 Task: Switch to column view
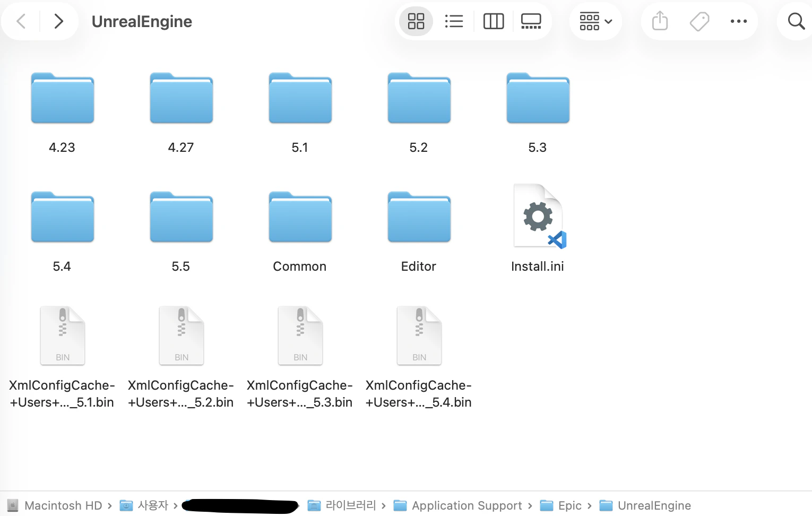pyautogui.click(x=494, y=21)
